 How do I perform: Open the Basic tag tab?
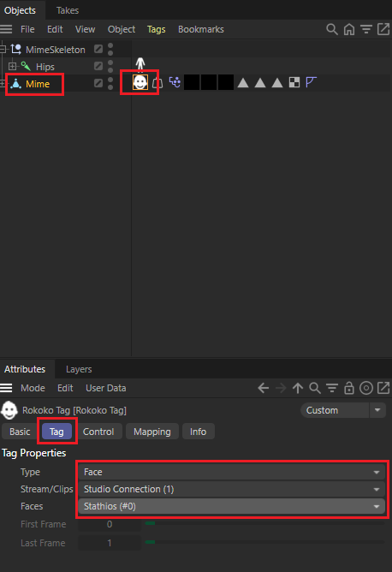click(20, 432)
